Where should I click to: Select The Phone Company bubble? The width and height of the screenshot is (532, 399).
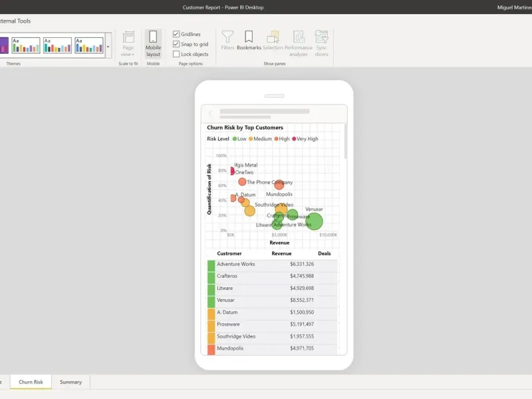[242, 182]
